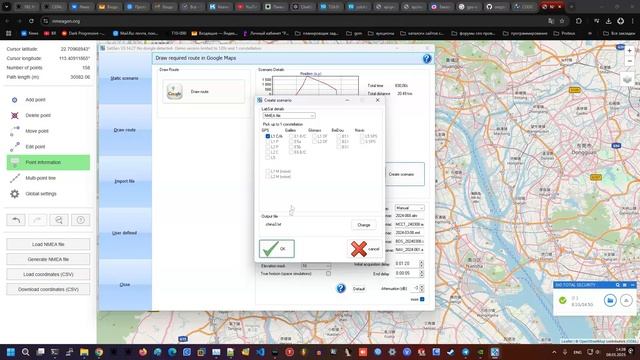Open folder icon in 360 Total Security popup

click(610, 300)
